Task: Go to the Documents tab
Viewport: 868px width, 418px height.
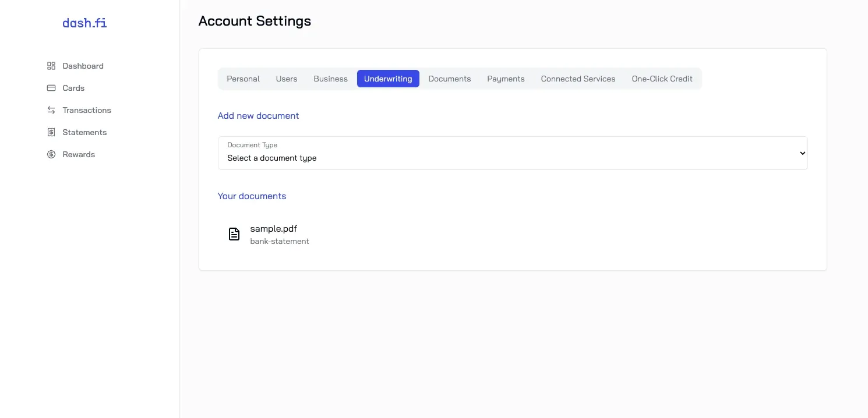Action: [x=450, y=79]
